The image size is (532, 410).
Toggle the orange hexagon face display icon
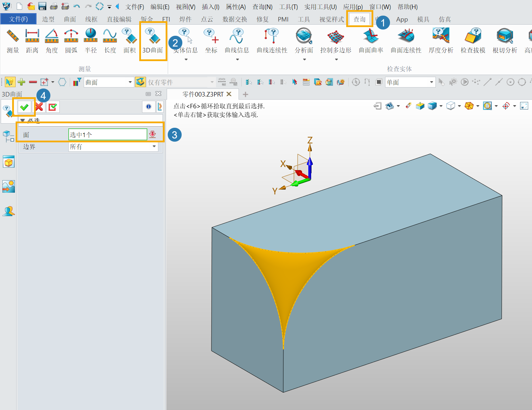tap(469, 106)
